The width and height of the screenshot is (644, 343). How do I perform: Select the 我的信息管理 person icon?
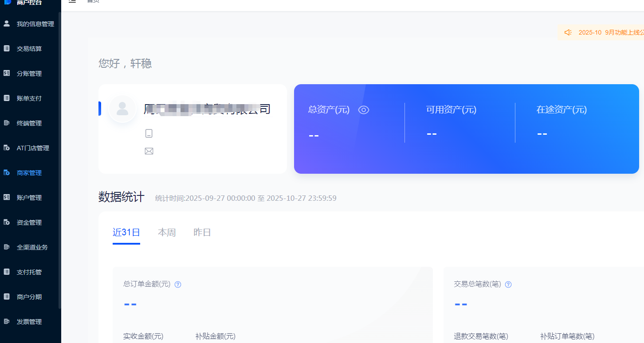pos(6,23)
